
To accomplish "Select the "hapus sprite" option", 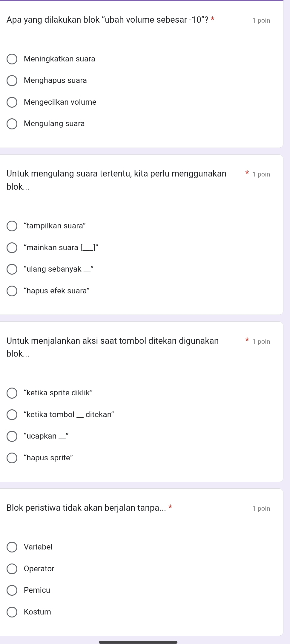I will pyautogui.click(x=12, y=458).
